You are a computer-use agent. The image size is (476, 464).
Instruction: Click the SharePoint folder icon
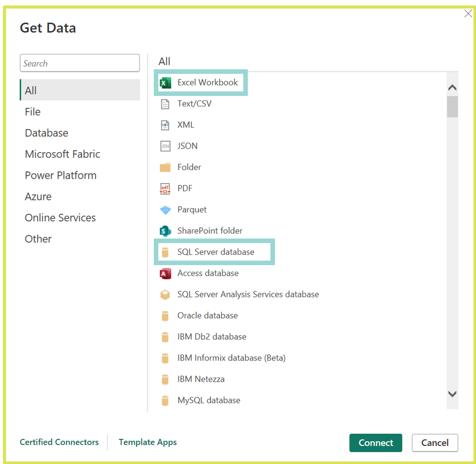point(165,231)
